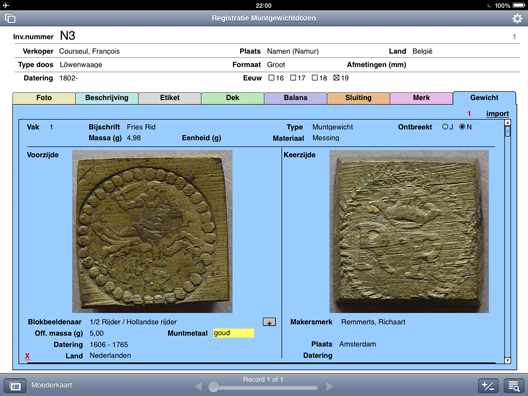528x396 pixels.
Task: Click the red weight count 1
Action: pyautogui.click(x=469, y=114)
